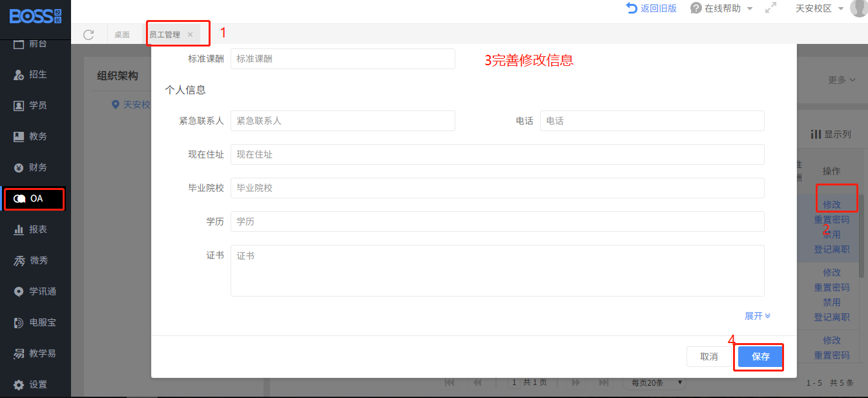Image resolution: width=868 pixels, height=398 pixels.
Task: Click the page number input box
Action: click(x=515, y=382)
